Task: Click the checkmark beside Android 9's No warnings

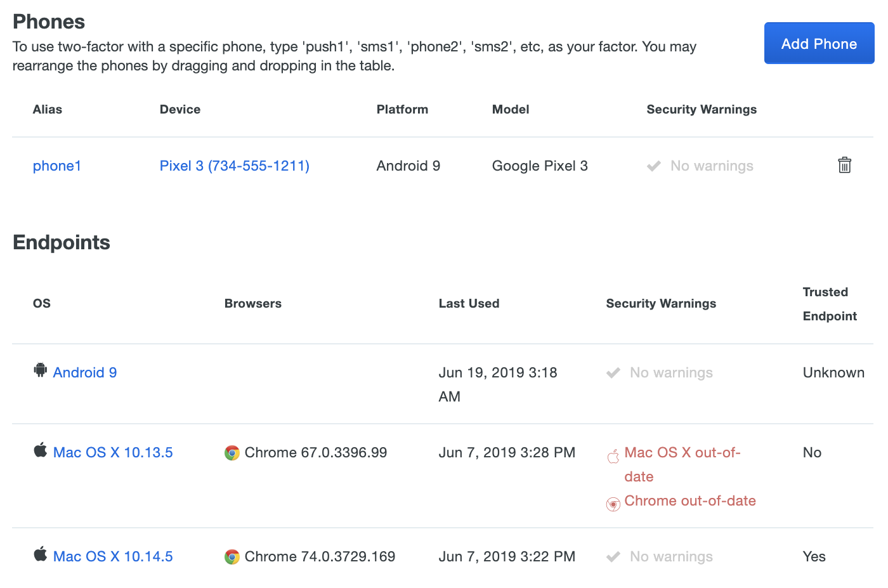Action: (x=613, y=372)
